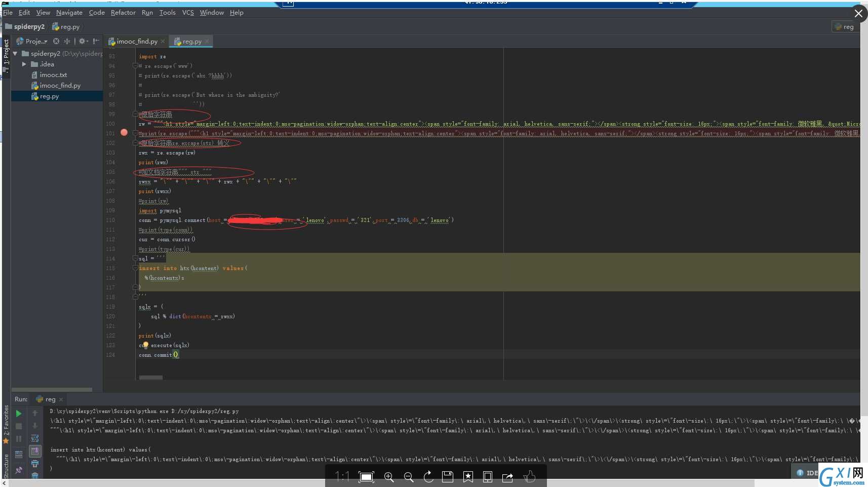
Task: Open the Navigate menu
Action: pyautogui.click(x=69, y=13)
